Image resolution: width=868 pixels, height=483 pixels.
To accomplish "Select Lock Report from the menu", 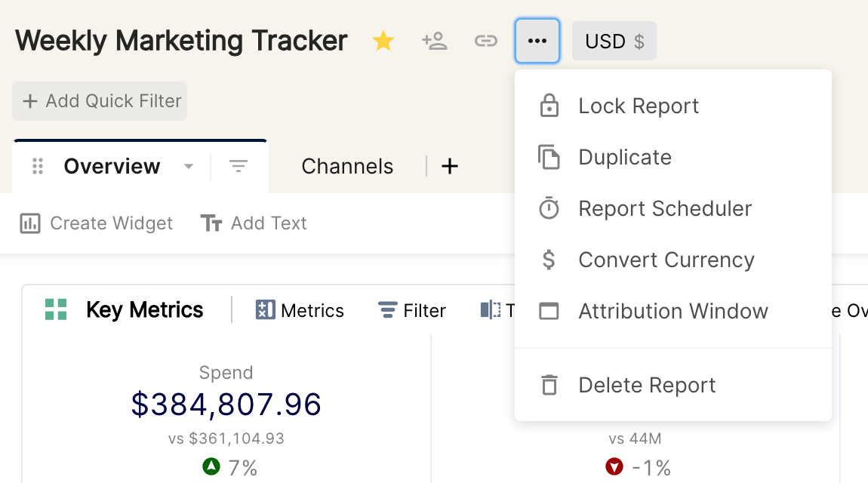I will [x=673, y=106].
